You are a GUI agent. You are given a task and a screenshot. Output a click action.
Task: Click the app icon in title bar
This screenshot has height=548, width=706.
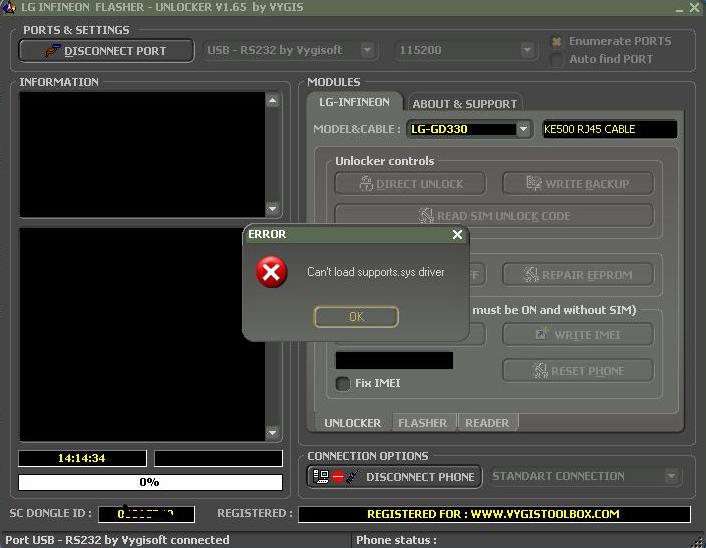tap(9, 7)
